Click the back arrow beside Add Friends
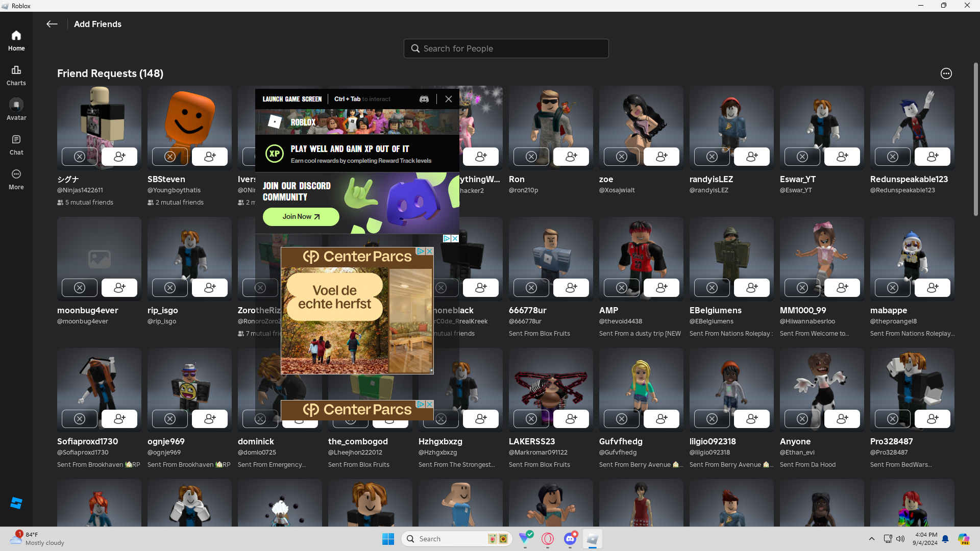 pyautogui.click(x=52, y=24)
